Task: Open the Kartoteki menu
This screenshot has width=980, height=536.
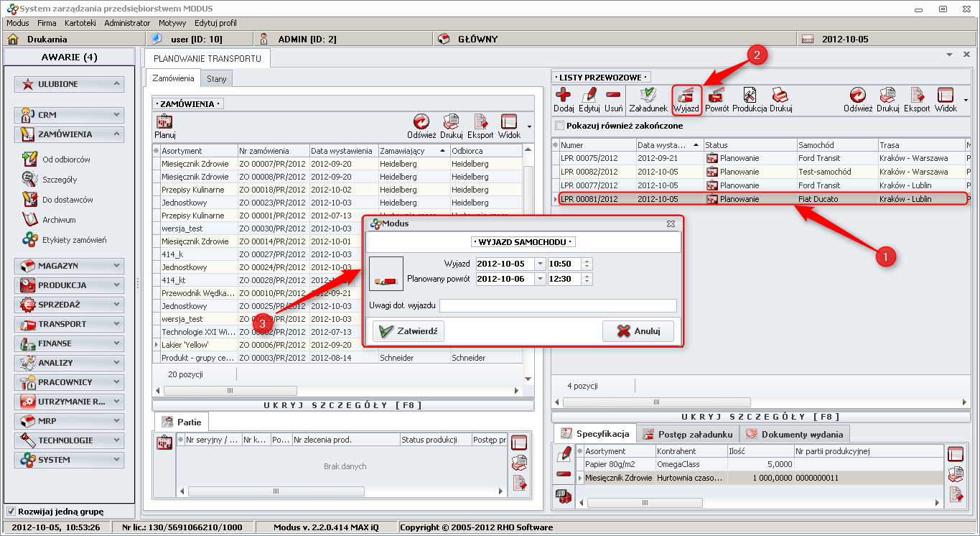Action: point(80,23)
